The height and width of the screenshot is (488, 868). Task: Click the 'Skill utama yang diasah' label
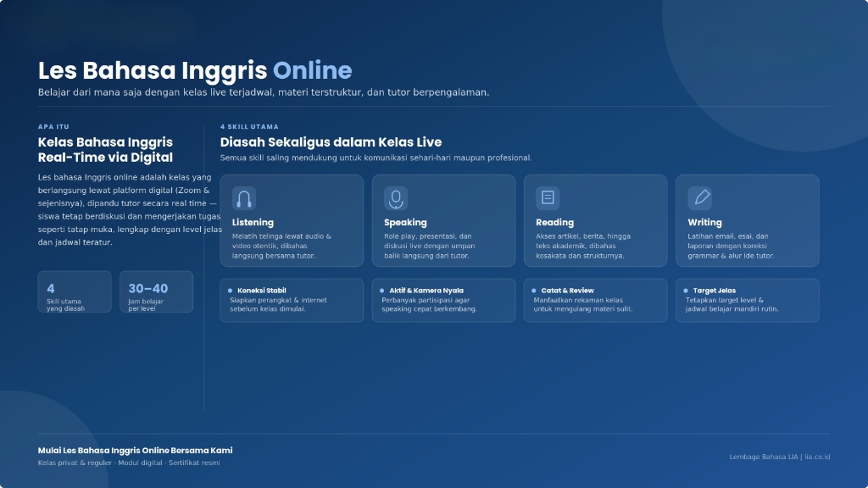click(x=65, y=305)
